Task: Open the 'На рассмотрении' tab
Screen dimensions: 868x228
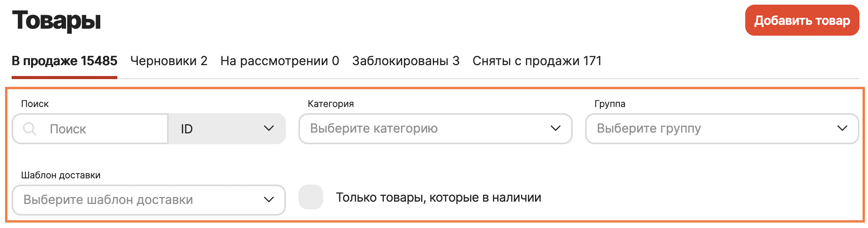Action: [279, 60]
